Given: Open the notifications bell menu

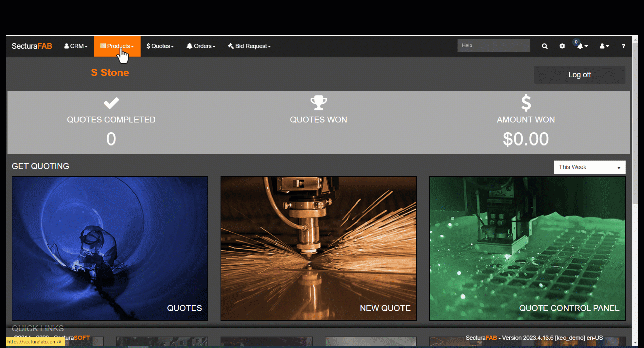Looking at the screenshot, I should point(582,46).
